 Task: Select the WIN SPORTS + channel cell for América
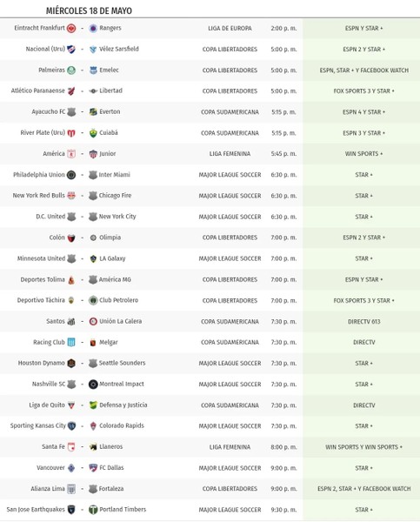point(363,154)
